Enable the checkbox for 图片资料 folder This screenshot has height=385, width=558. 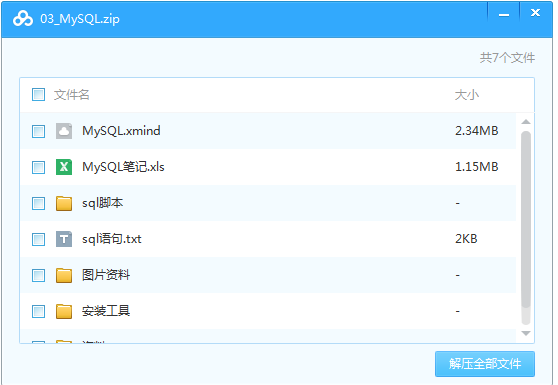pyautogui.click(x=38, y=275)
